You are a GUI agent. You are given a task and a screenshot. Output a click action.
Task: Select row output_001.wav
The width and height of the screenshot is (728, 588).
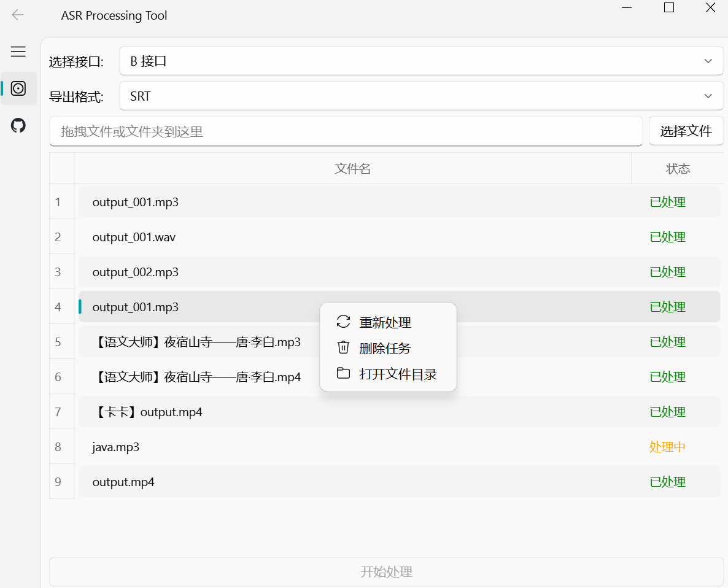coord(399,237)
